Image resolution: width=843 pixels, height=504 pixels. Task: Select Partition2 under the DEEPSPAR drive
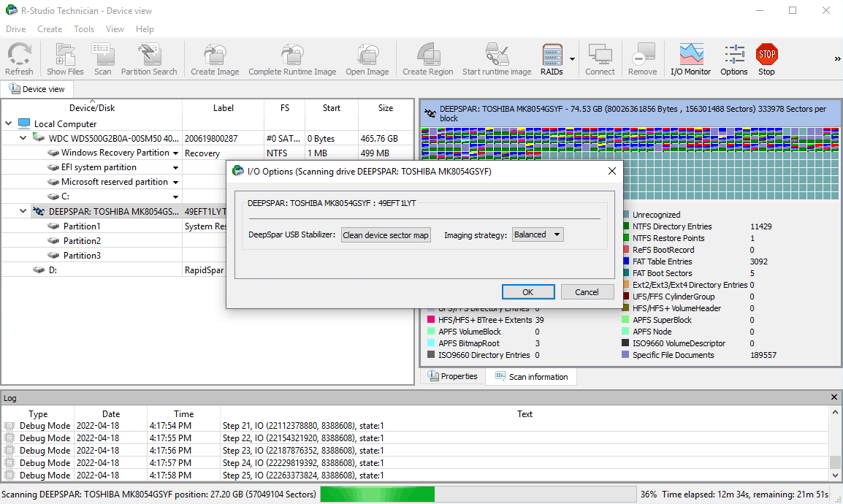pos(83,240)
